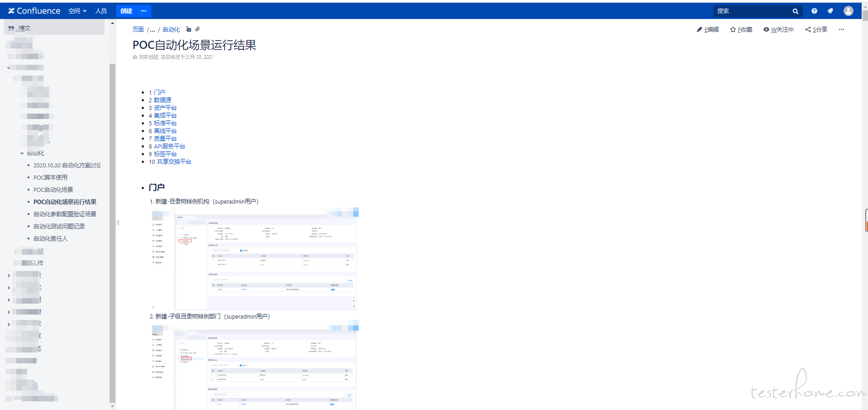The width and height of the screenshot is (868, 410).
Task: Open the notifications icon
Action: (830, 11)
